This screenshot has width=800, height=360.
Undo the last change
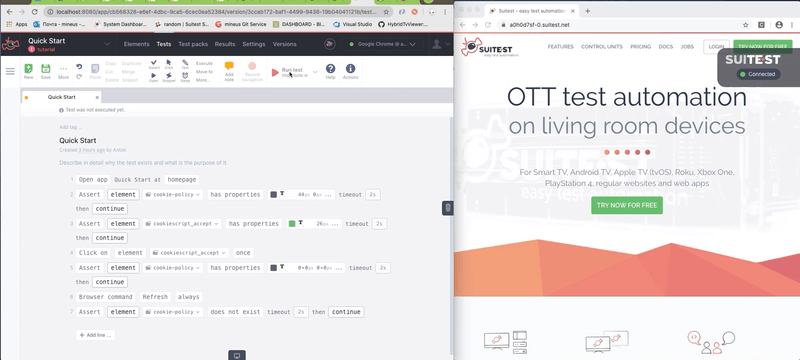point(79,67)
